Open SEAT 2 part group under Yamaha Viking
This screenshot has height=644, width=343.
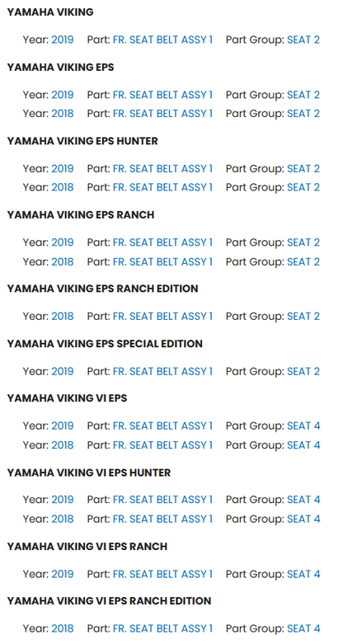[303, 40]
